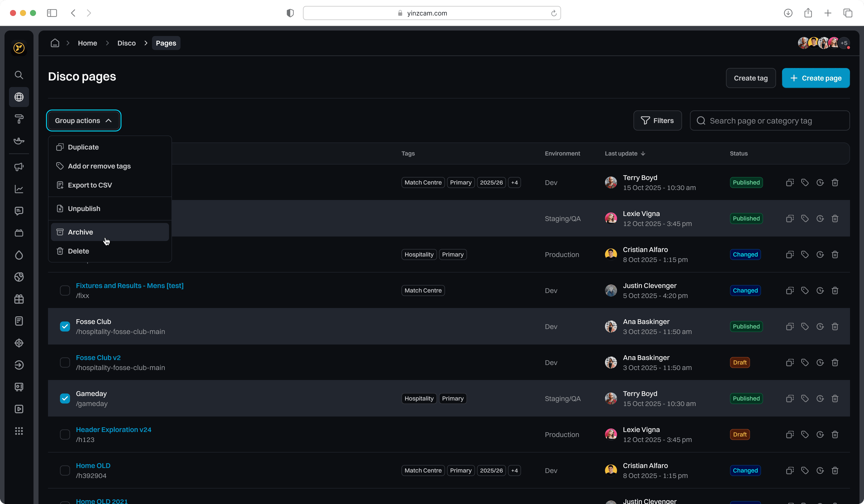Click the globe icon in sidebar
Viewport: 864px width, 504px height.
coord(19,97)
